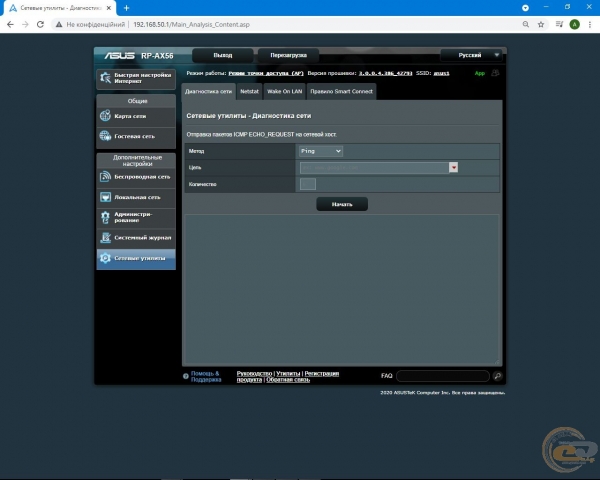Open the firmware version link
The width and height of the screenshot is (600, 480).
385,73
